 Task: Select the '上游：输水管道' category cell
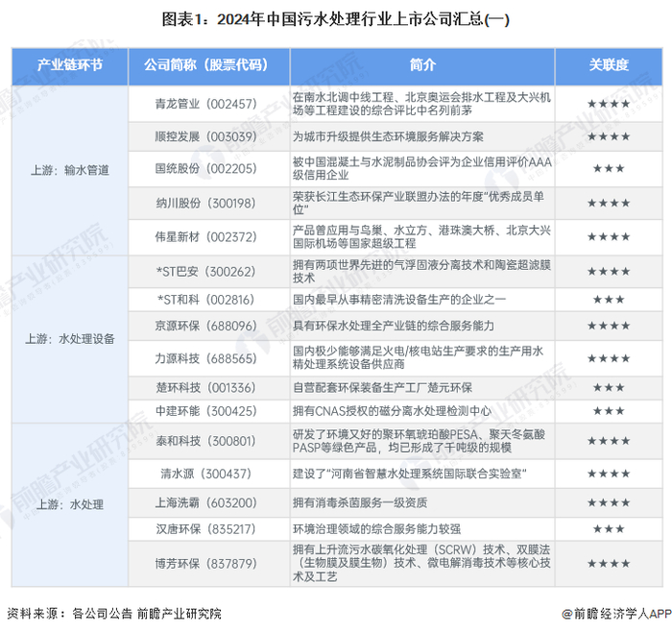click(70, 170)
